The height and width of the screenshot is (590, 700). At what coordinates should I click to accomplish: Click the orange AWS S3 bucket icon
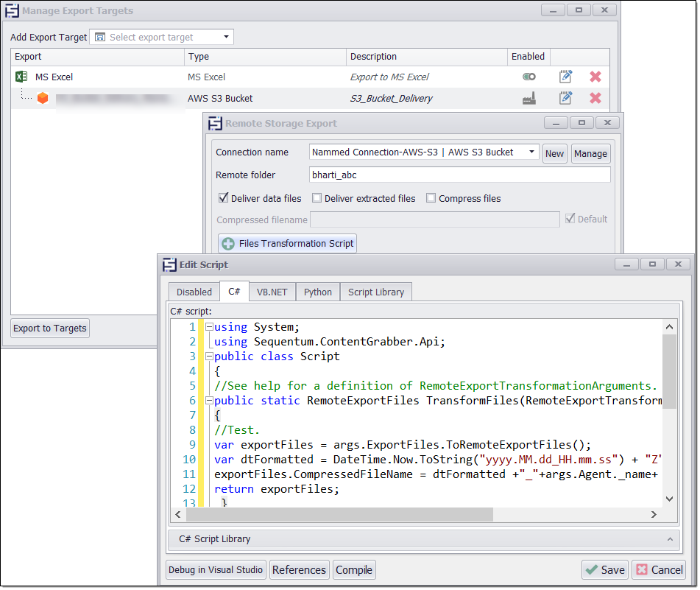click(43, 98)
